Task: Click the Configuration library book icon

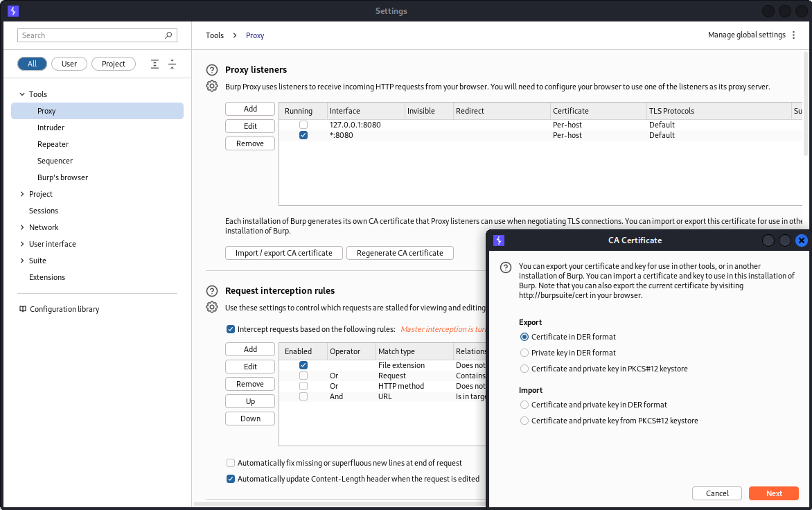Action: pyautogui.click(x=23, y=309)
